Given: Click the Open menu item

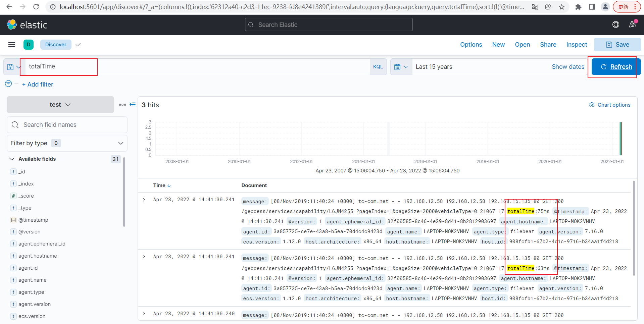Looking at the screenshot, I should [x=523, y=45].
